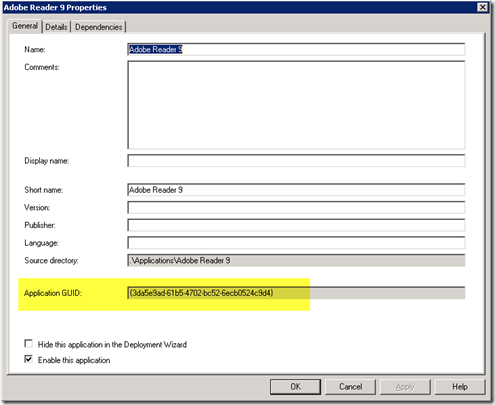This screenshot has height=405, width=495.
Task: Focus the Display name field
Action: pyautogui.click(x=296, y=161)
